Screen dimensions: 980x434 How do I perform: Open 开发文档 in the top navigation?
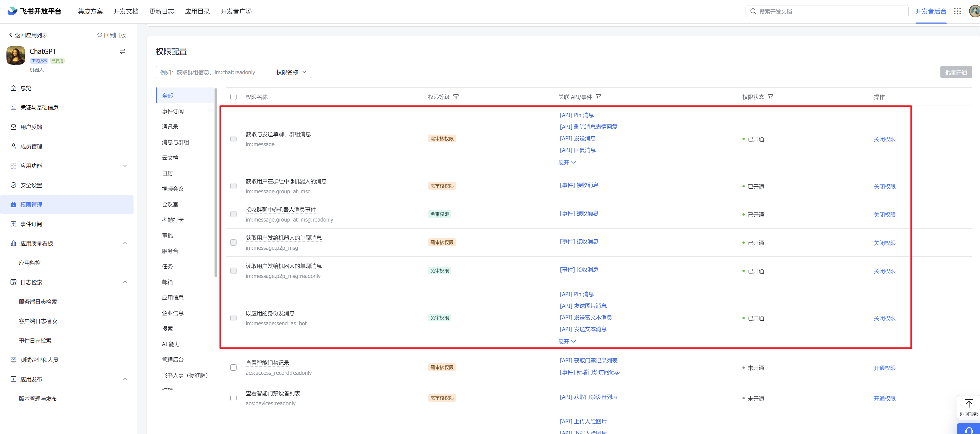pos(126,11)
